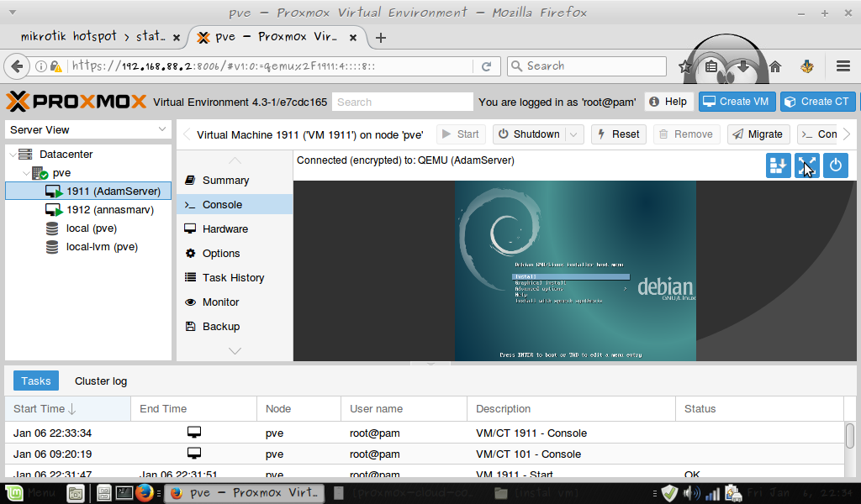This screenshot has height=504, width=861.
Task: Collapse the Datacenter tree node
Action: pos(13,155)
